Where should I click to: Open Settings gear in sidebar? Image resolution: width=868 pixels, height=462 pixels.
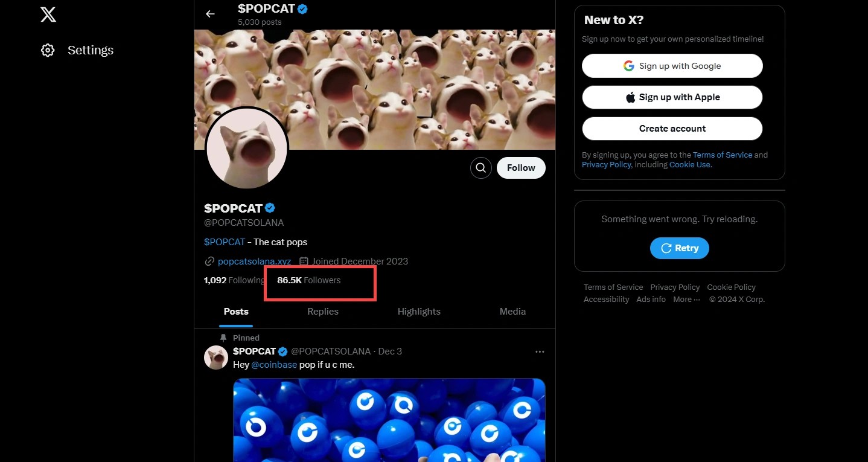(48, 50)
